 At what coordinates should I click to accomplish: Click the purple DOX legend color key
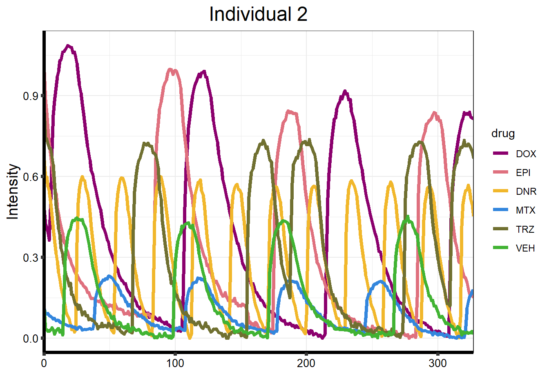(x=500, y=154)
